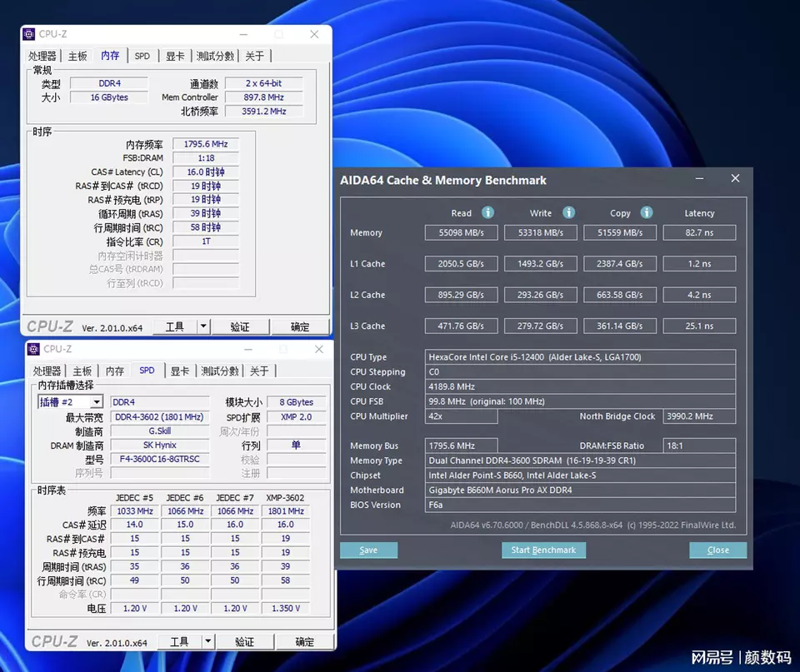
Task: Click the Read info icon in AIDA64
Action: click(x=487, y=212)
